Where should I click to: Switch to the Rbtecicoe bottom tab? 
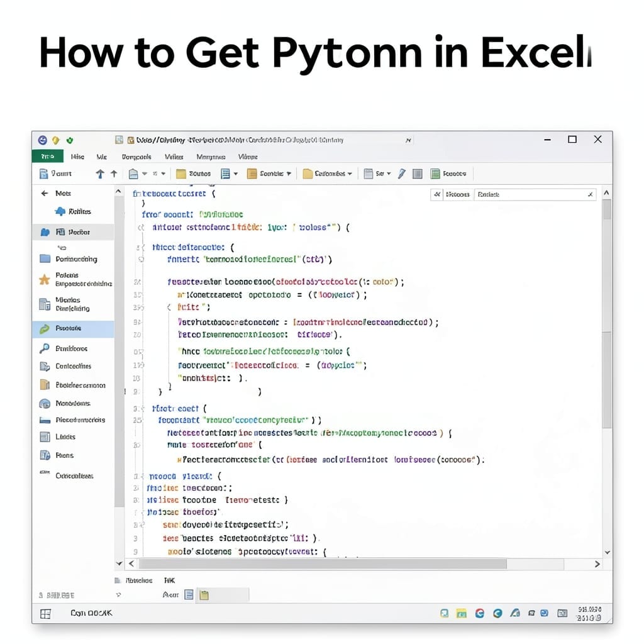coord(134,580)
